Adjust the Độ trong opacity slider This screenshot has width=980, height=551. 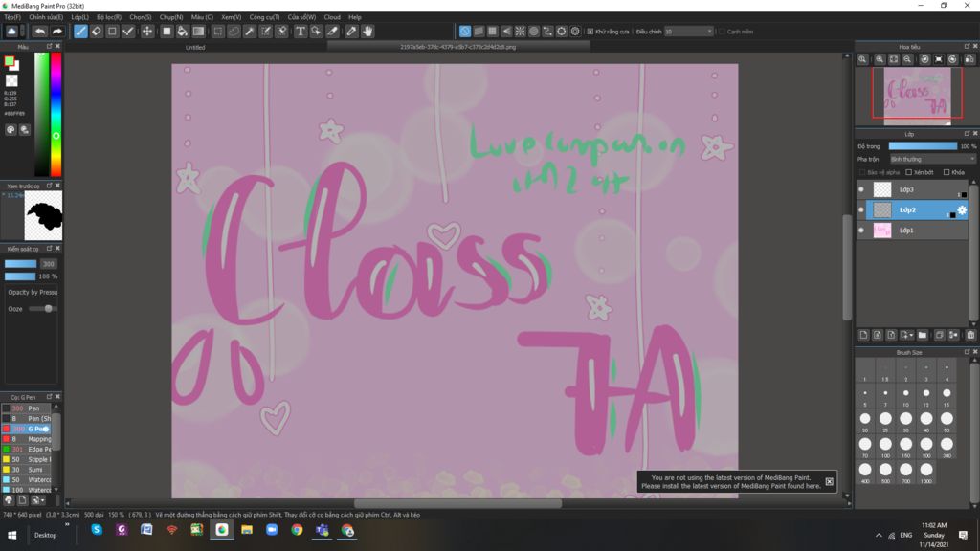click(x=923, y=146)
